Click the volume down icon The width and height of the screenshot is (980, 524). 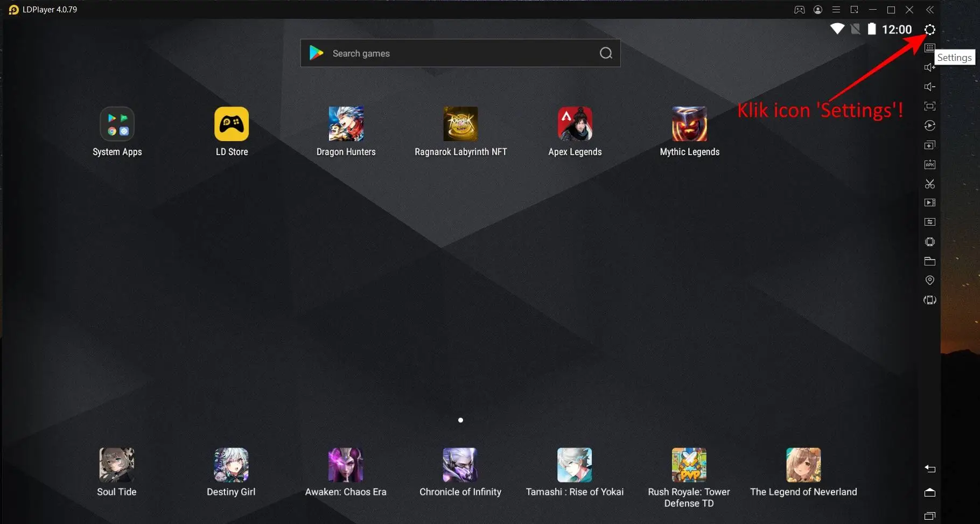pyautogui.click(x=930, y=87)
